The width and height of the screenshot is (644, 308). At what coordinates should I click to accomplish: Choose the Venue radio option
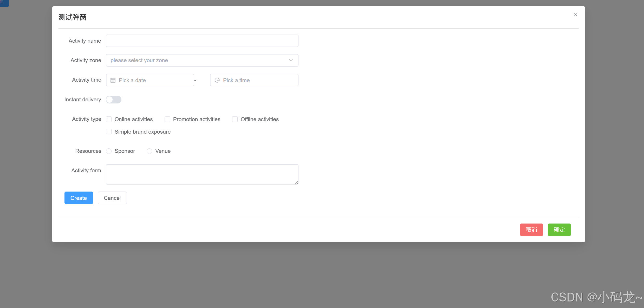(149, 151)
